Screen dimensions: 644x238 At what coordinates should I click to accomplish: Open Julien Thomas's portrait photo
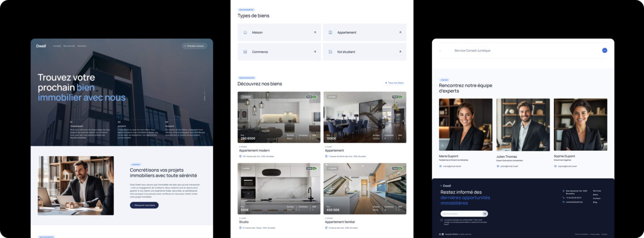click(x=523, y=124)
